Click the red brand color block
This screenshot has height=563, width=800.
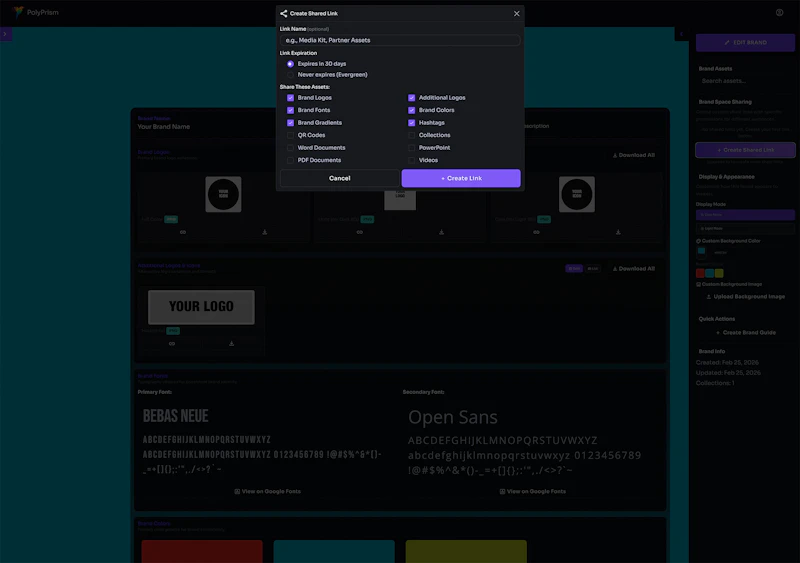(202, 551)
